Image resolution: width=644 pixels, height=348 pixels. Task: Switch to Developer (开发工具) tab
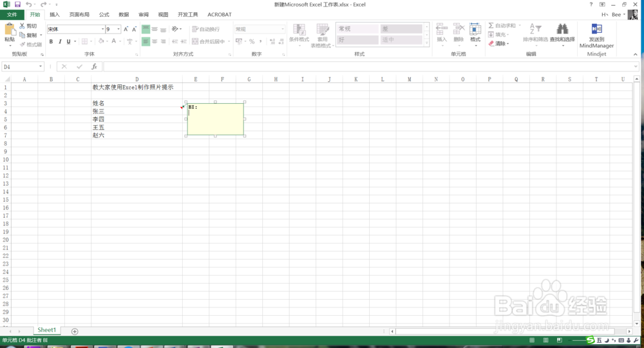click(187, 15)
